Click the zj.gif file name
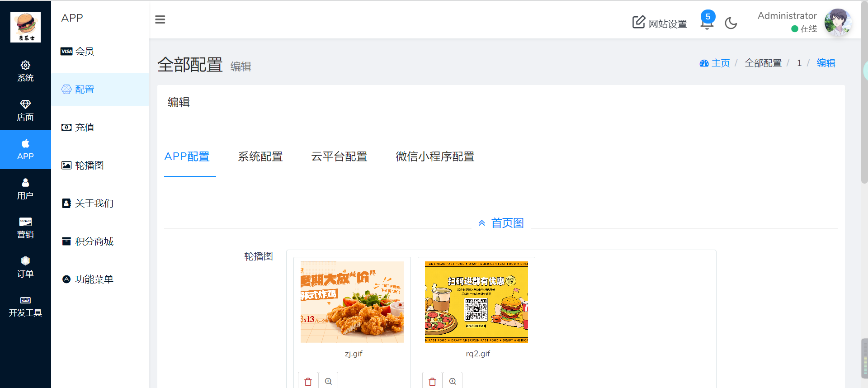 (354, 354)
